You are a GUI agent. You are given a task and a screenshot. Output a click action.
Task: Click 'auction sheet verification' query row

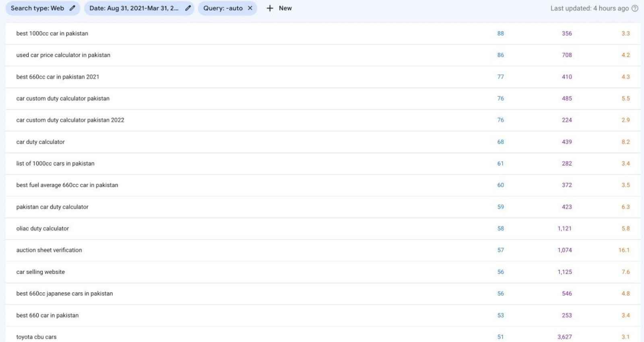tap(49, 250)
